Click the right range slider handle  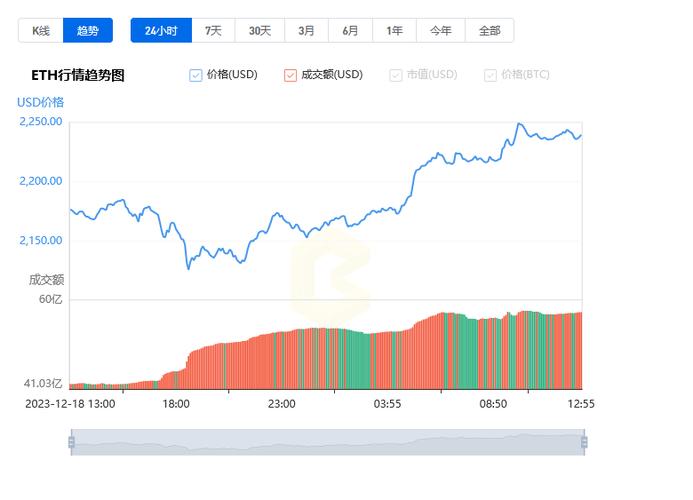[584, 442]
